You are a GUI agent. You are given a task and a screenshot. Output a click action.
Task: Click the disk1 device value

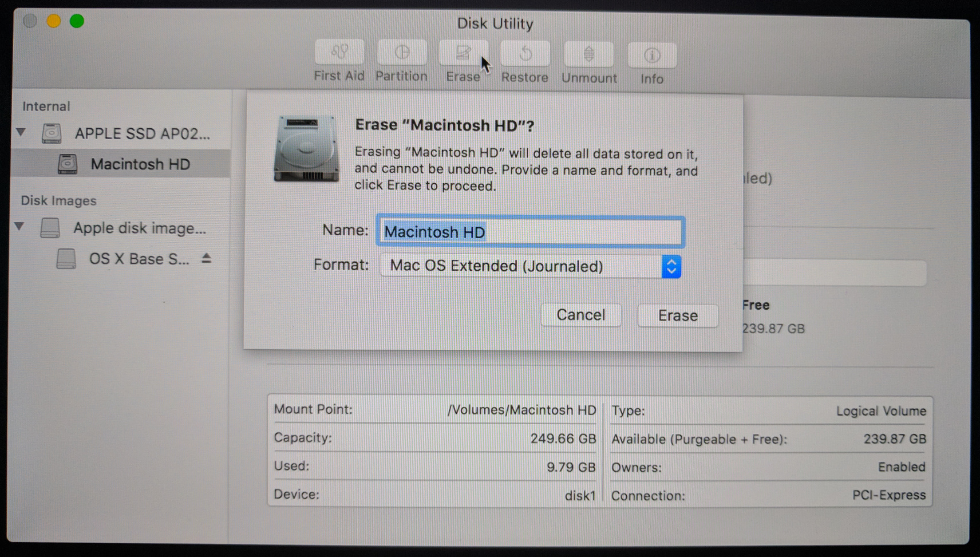pos(580,495)
